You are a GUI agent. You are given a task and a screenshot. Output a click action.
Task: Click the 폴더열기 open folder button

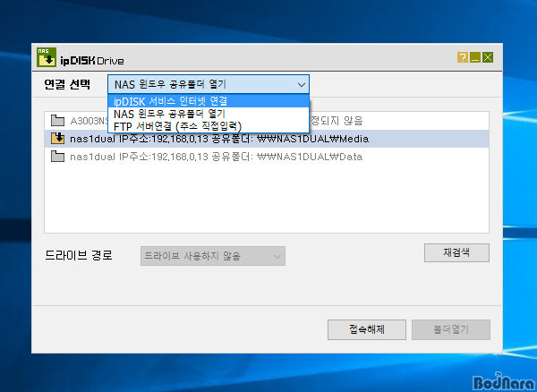click(x=451, y=329)
